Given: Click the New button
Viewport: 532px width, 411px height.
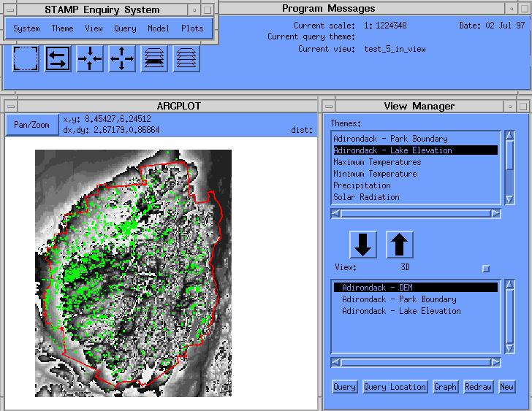Looking at the screenshot, I should tap(506, 387).
